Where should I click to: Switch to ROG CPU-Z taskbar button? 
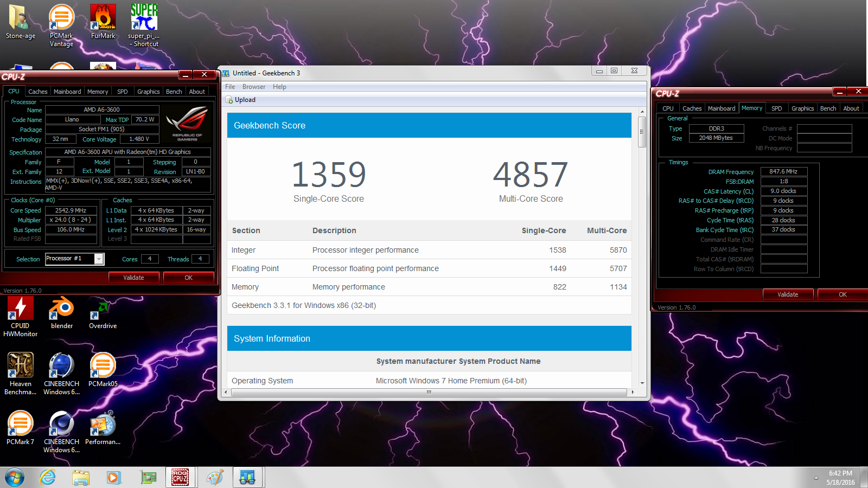[180, 478]
